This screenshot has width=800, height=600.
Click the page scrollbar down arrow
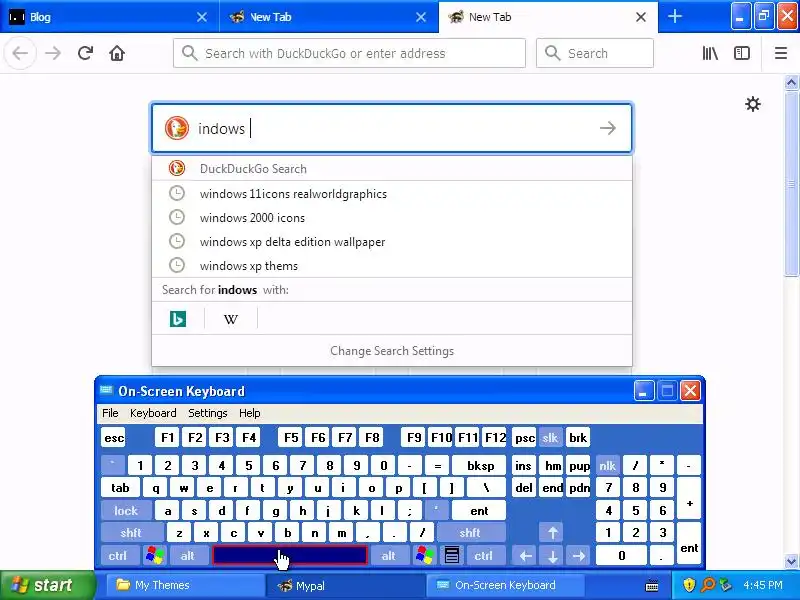point(791,561)
